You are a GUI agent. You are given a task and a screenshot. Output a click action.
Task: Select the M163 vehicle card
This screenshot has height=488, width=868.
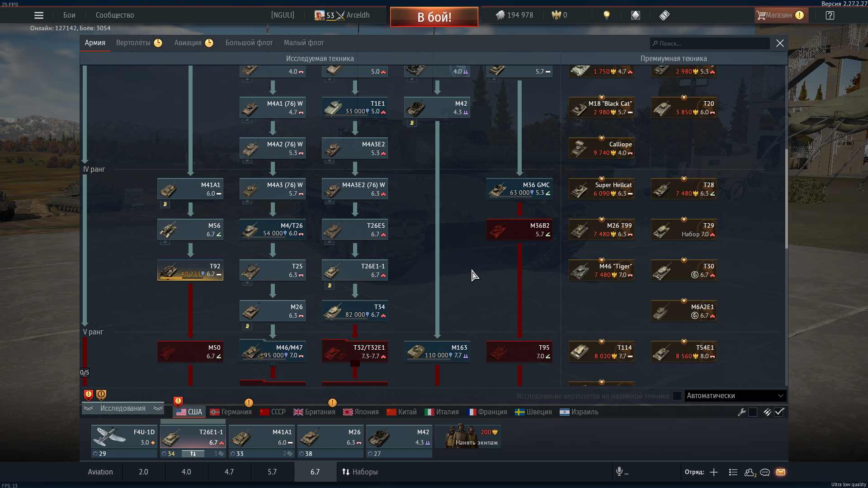437,352
